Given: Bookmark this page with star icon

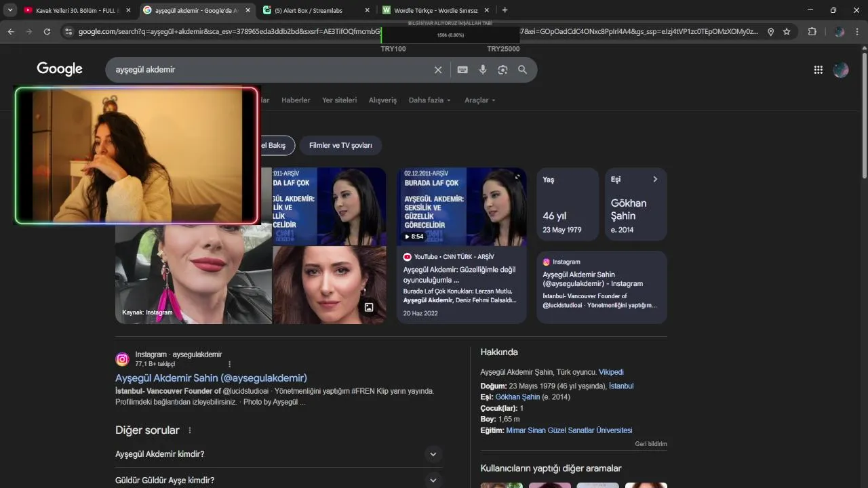Looking at the screenshot, I should [787, 32].
